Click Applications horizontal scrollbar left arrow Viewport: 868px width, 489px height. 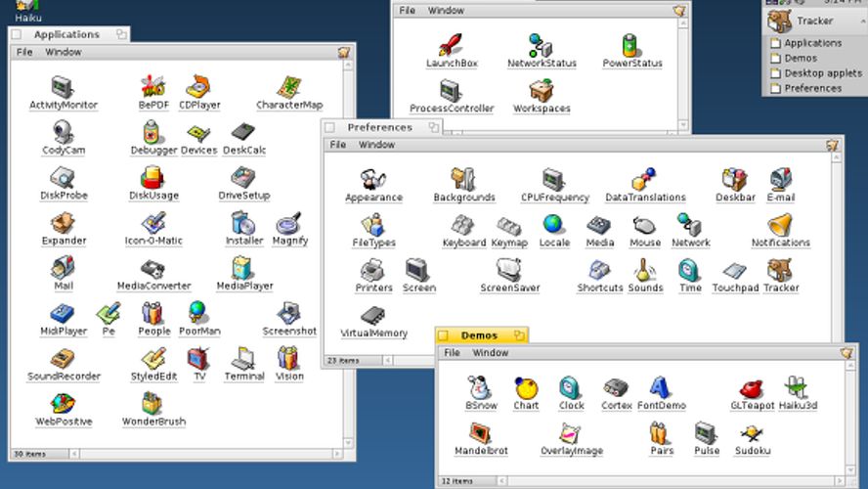click(x=74, y=454)
